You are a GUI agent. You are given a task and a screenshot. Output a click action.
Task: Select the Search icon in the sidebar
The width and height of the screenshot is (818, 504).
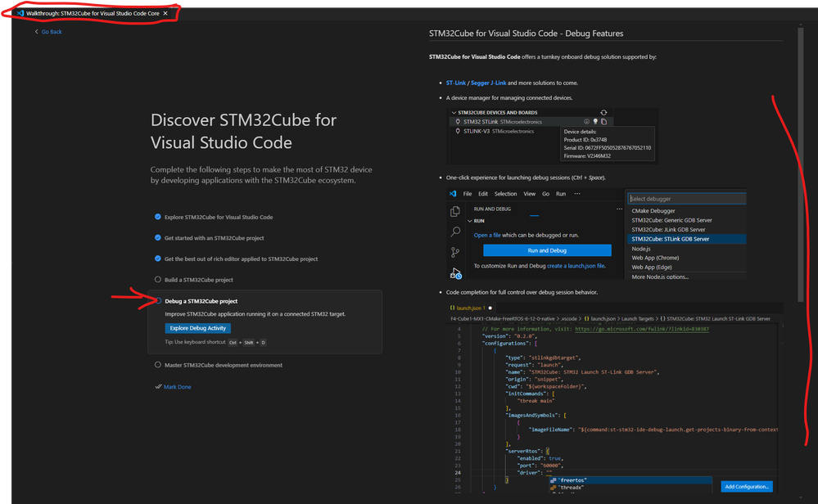click(454, 232)
